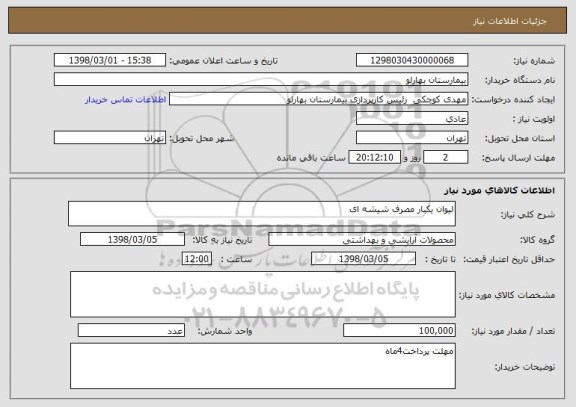This screenshot has width=576, height=407.
Task: Click the استان محل تحویل field تهران
Action: coord(412,138)
